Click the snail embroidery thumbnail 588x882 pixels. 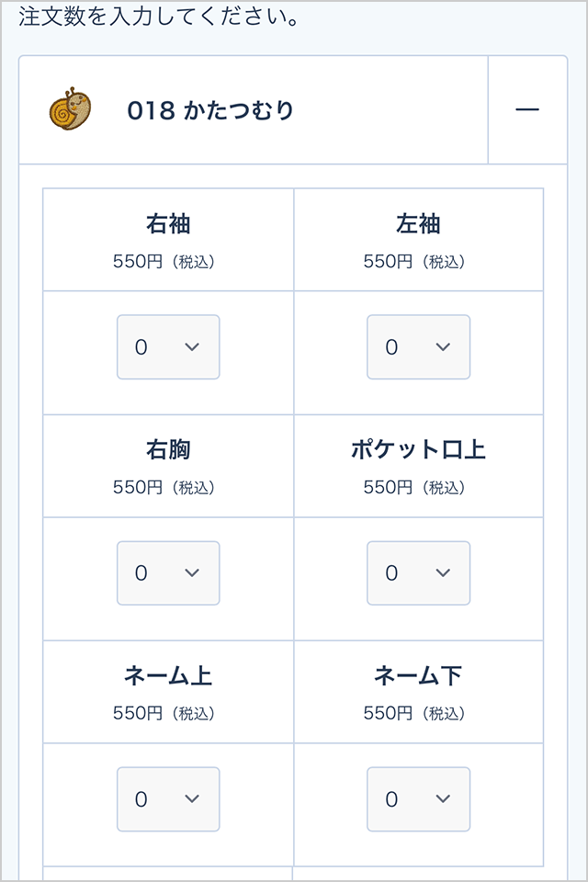pos(70,109)
